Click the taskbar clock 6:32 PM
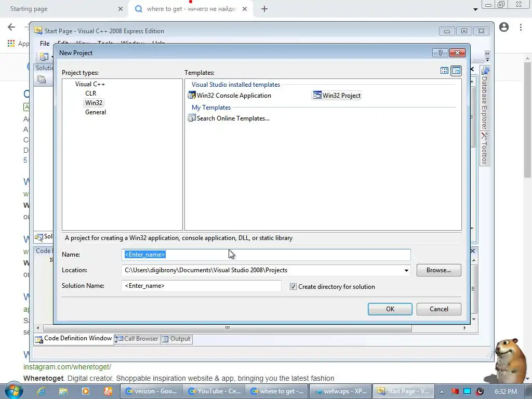Screen dimensions: 532x399 pos(506,391)
